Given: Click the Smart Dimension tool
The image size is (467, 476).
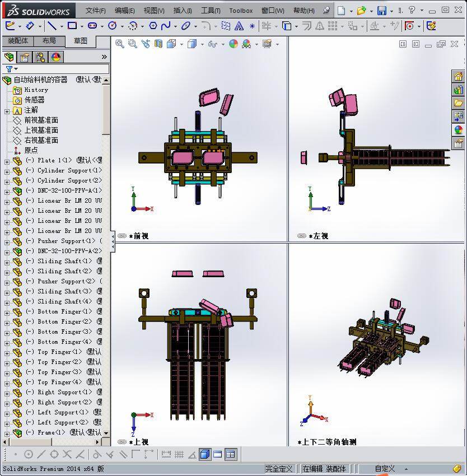Looking at the screenshot, I should (30, 26).
